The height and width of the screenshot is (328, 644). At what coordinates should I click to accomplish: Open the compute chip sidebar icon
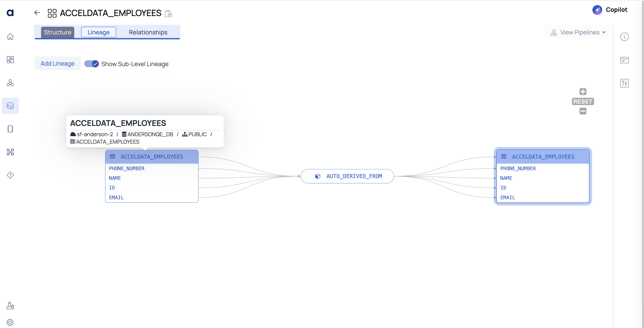tap(10, 129)
